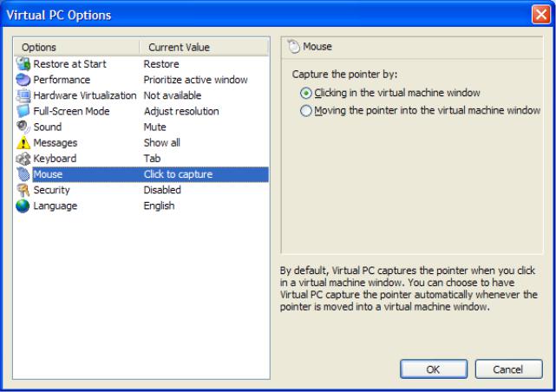
Task: Dismiss the dialog with Cancel
Action: tap(508, 369)
